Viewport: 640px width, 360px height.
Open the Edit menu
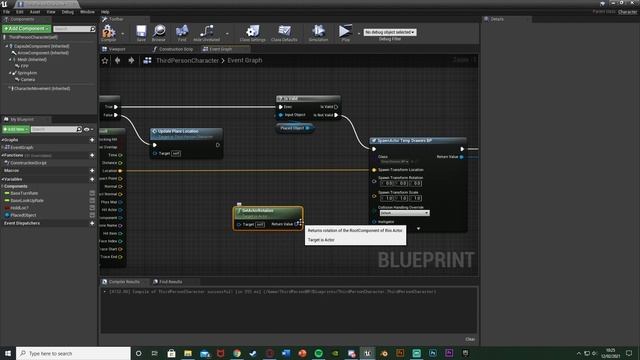pos(20,12)
